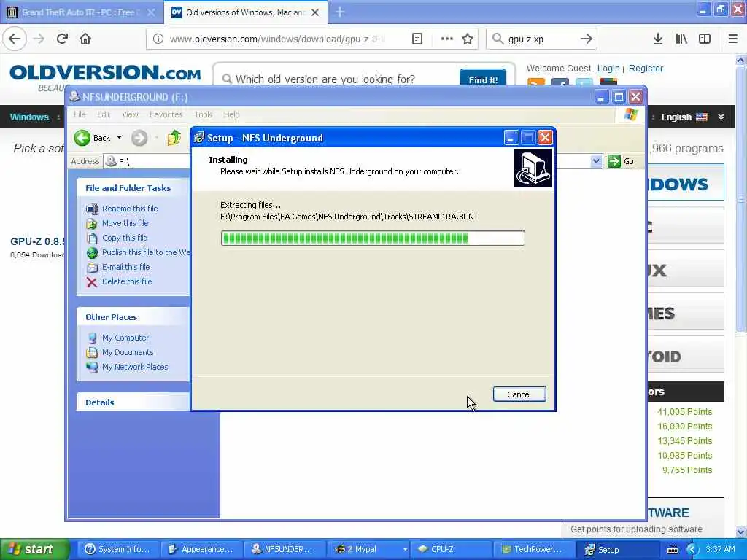Switch to Grand Theft Auto III tab

click(81, 12)
